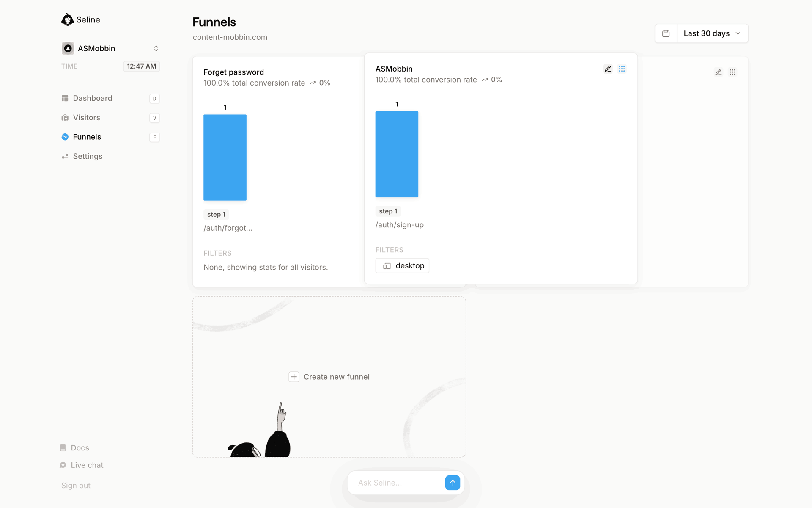Click the ASMobbin funnel card title
Screen dimensions: 812x508
click(x=394, y=69)
